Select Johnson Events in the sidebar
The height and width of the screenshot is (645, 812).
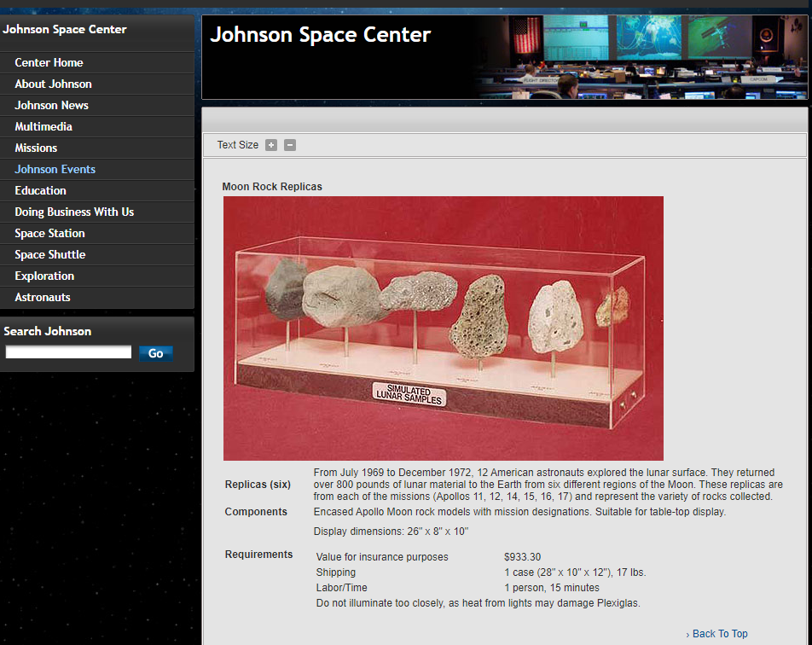click(x=55, y=170)
